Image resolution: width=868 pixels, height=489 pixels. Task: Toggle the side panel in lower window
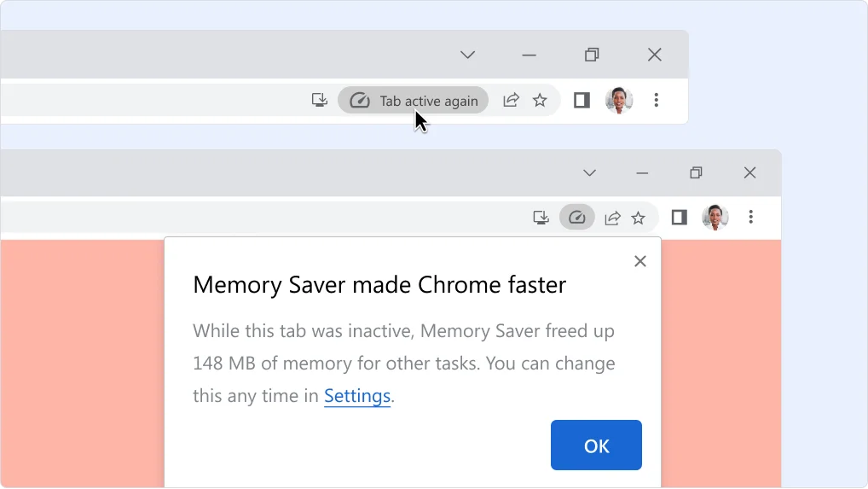click(x=680, y=217)
